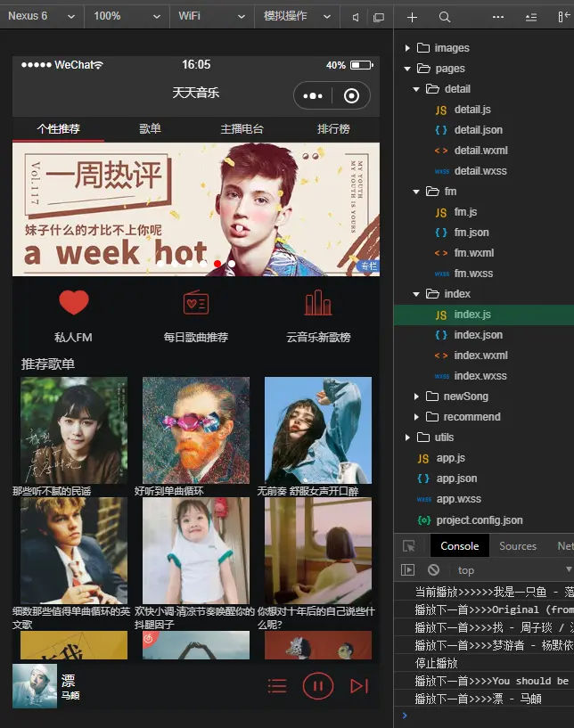574x728 pixels.
Task: Add a new file with the plus icon
Action: (412, 17)
